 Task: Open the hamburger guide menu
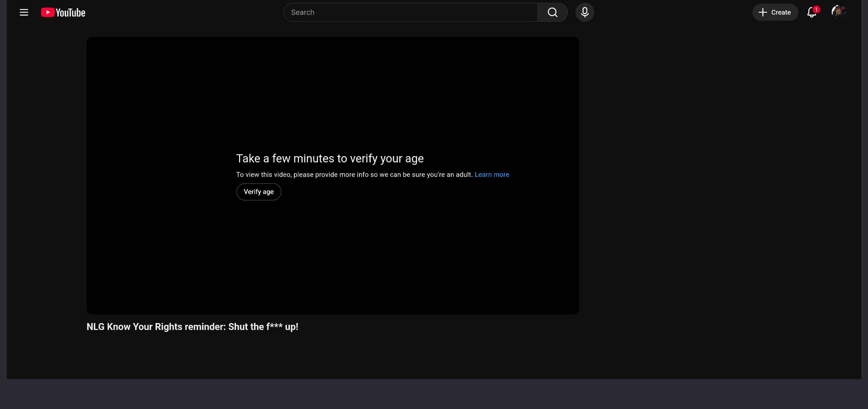click(24, 13)
